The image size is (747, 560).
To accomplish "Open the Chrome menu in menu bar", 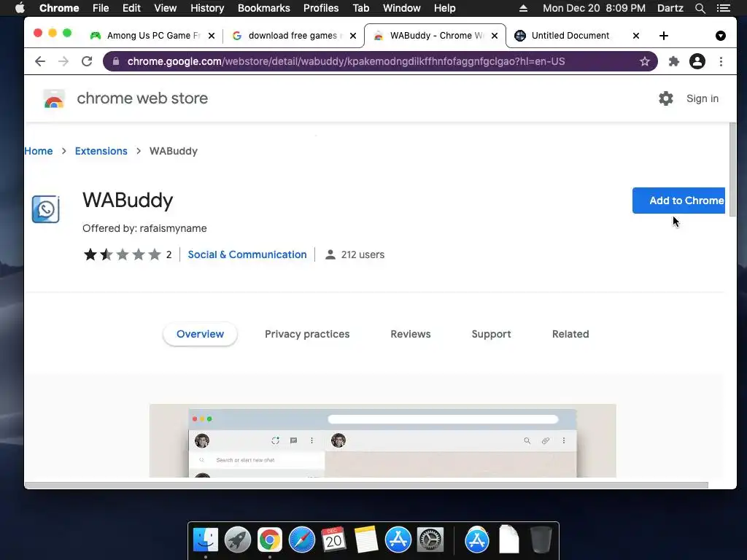I will click(x=59, y=8).
